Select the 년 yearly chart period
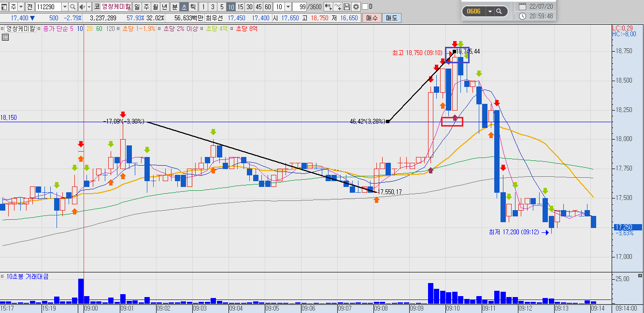Viewport: 644px width, 313px height. click(x=165, y=7)
